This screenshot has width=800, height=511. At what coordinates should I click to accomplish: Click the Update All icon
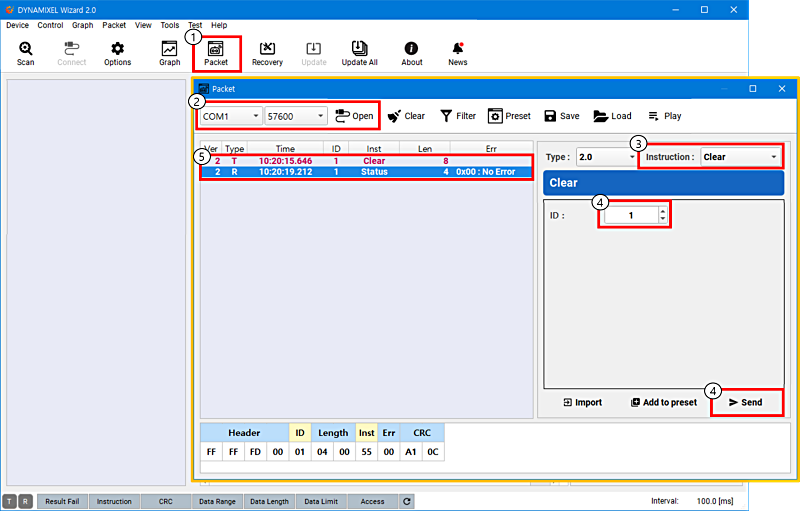pos(359,54)
